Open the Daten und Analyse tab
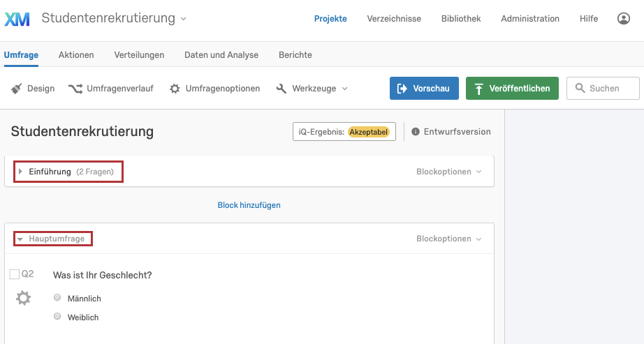Viewport: 644px width, 344px height. point(221,55)
